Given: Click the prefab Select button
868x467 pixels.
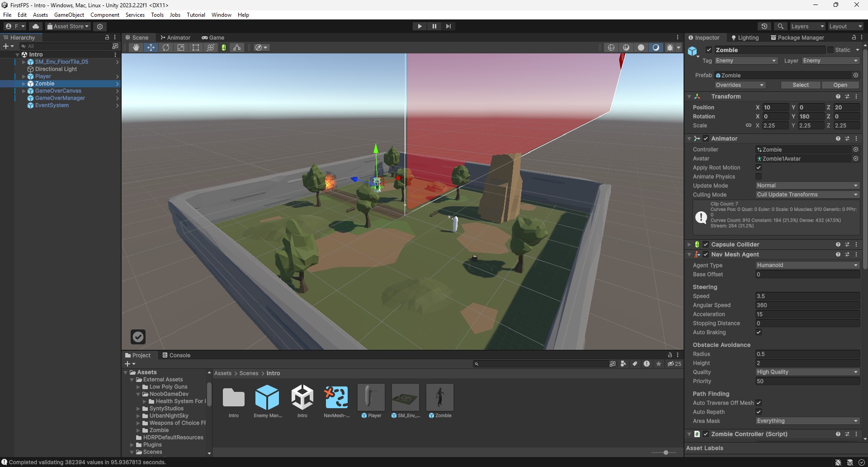Looking at the screenshot, I should (x=801, y=85).
